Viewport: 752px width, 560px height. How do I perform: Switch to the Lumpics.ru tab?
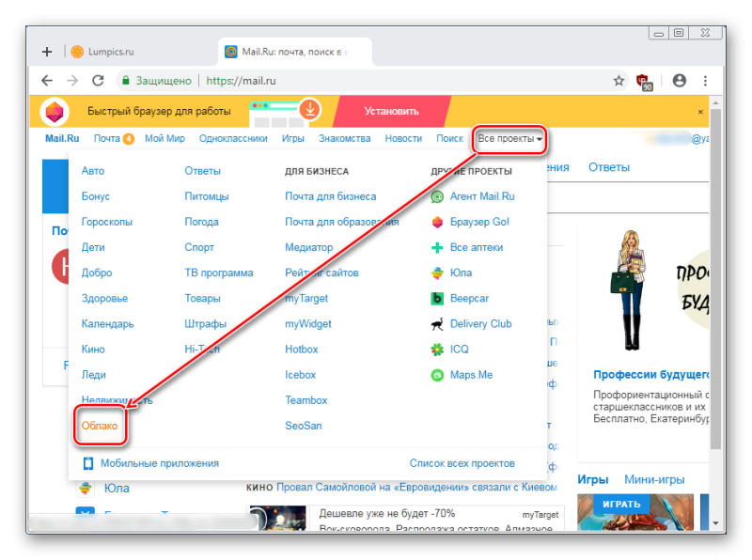tap(139, 52)
